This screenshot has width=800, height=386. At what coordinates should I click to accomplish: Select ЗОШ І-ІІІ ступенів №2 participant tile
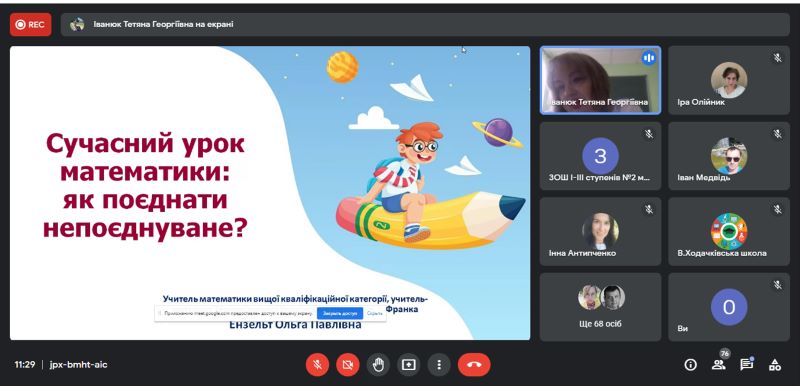coord(601,156)
